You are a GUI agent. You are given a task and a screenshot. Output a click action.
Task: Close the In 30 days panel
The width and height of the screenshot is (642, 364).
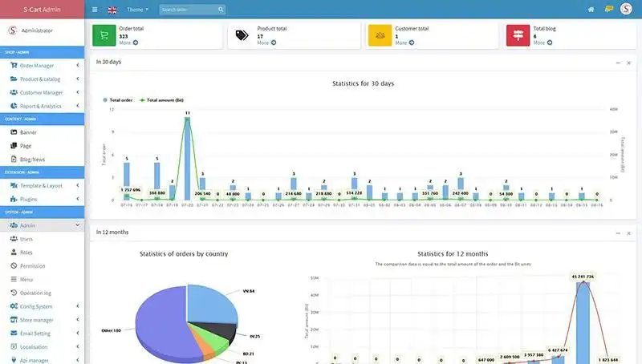click(x=629, y=63)
